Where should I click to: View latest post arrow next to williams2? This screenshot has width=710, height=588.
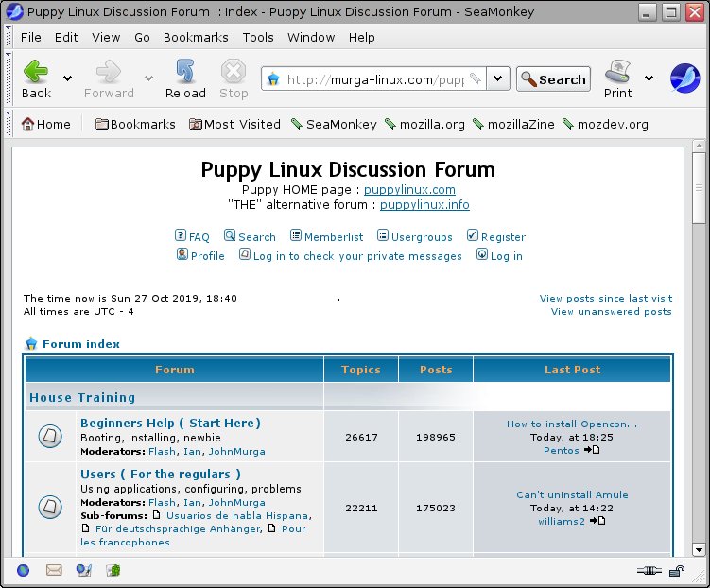pyautogui.click(x=597, y=521)
